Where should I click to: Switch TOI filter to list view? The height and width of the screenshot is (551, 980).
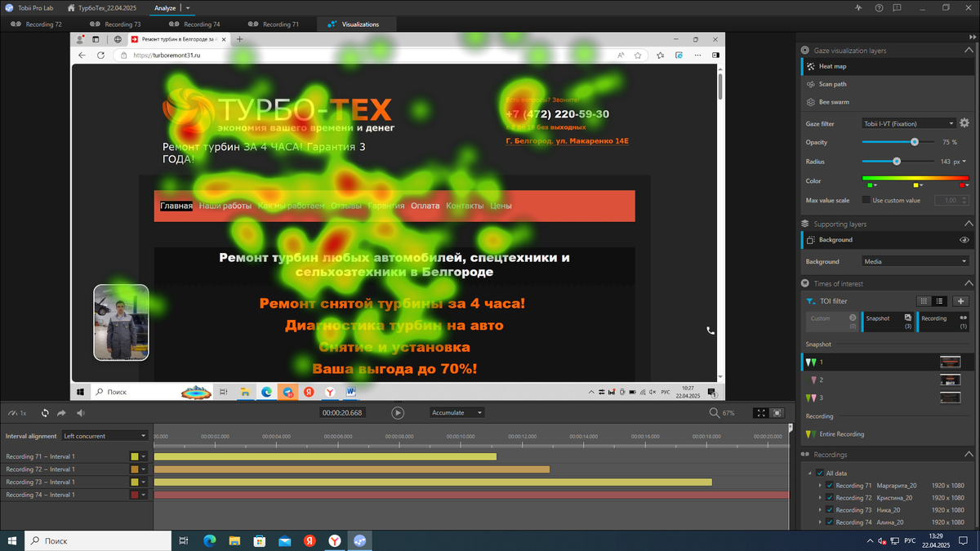939,301
